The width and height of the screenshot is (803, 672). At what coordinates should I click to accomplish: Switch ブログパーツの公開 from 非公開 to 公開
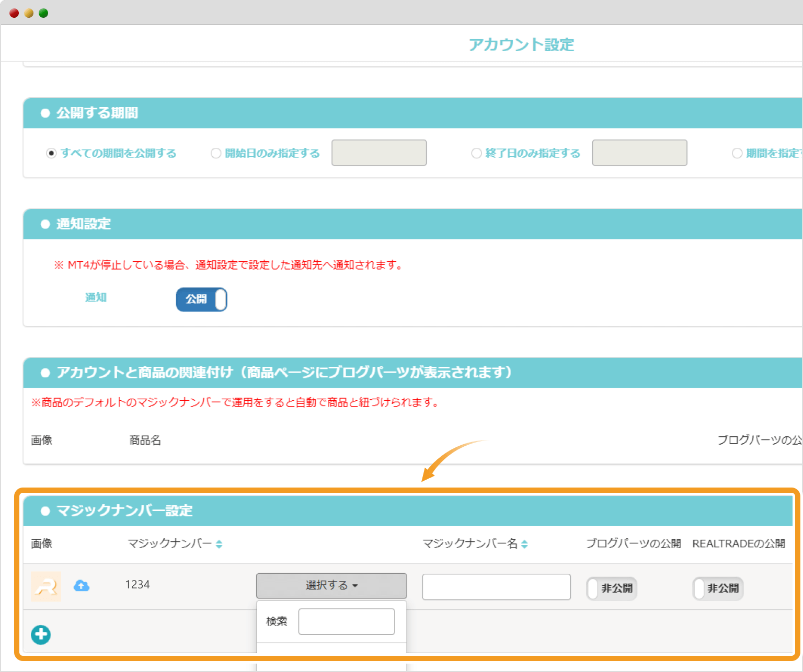pos(611,588)
